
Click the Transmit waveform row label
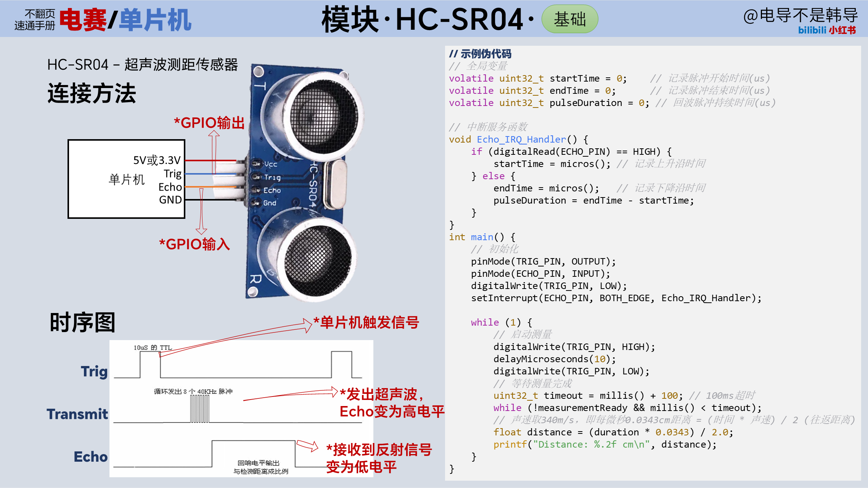tap(77, 414)
